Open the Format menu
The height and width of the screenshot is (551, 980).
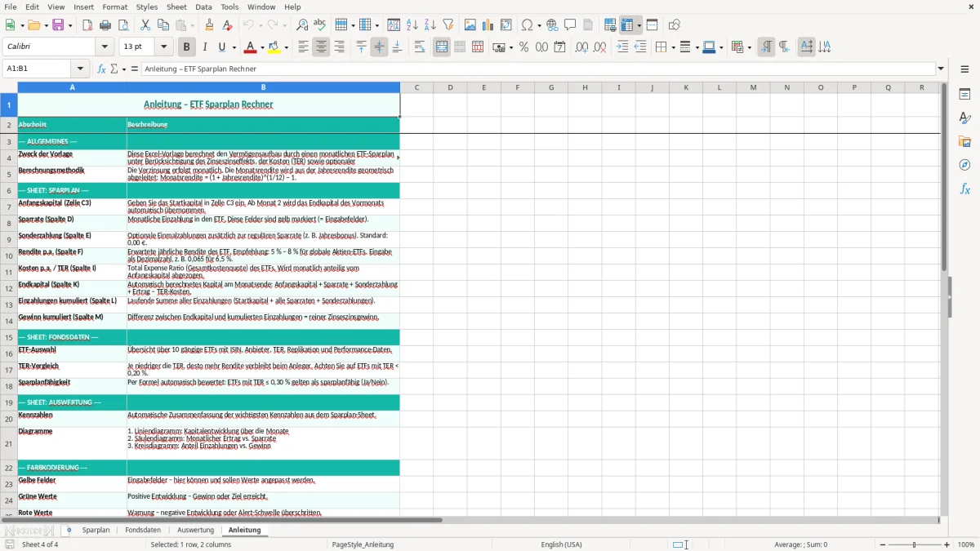point(114,7)
